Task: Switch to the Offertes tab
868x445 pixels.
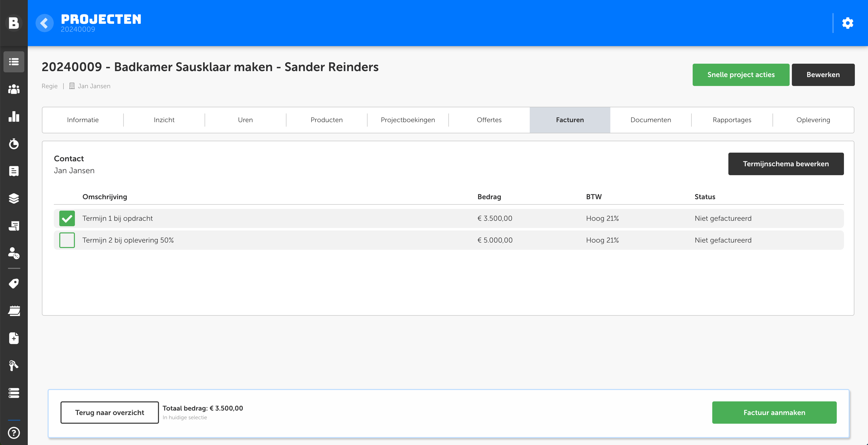Action: click(x=489, y=120)
